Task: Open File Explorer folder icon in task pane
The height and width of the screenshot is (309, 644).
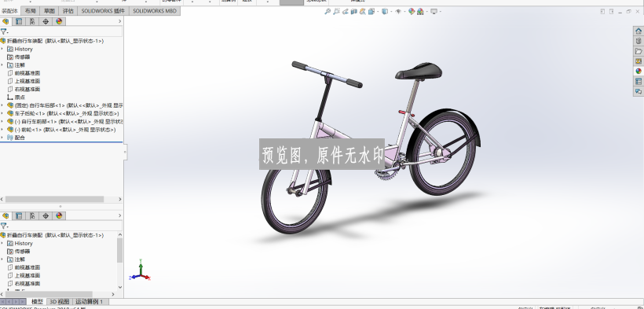Action: click(639, 51)
